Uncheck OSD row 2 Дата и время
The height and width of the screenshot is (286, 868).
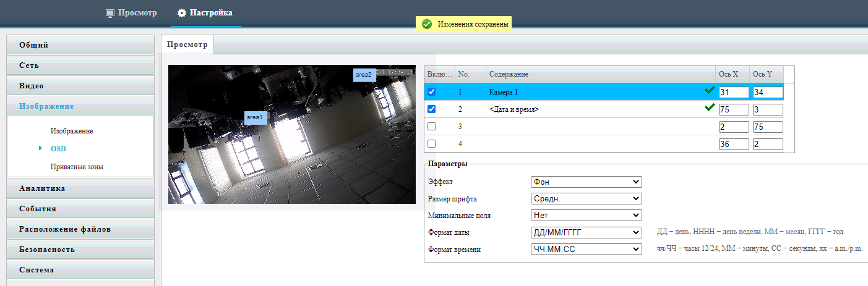(432, 109)
